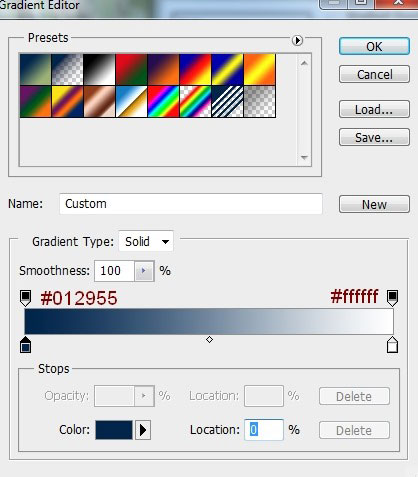Select the spectrum rainbow gradient preset

click(163, 102)
